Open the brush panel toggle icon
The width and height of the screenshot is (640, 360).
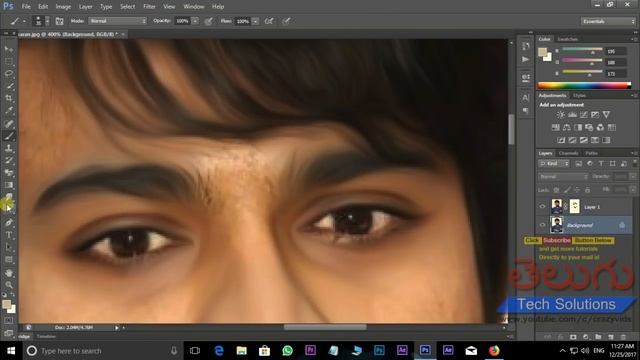click(x=59, y=21)
